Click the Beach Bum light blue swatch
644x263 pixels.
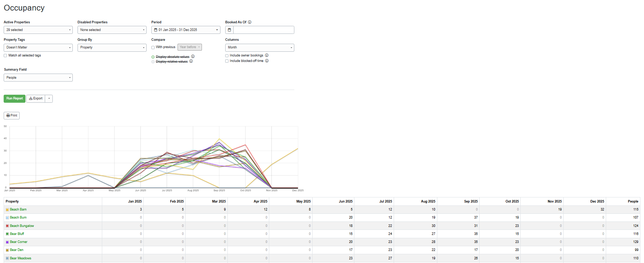(7, 218)
